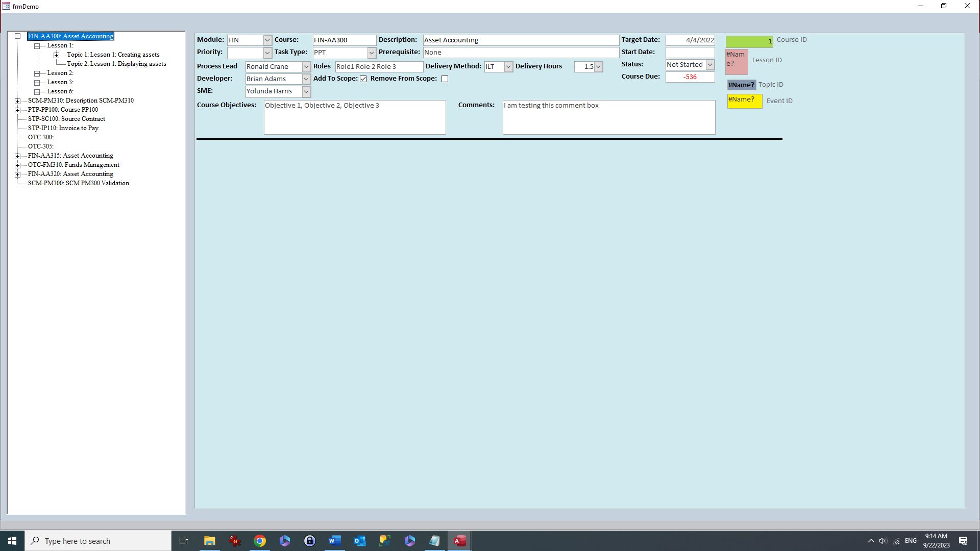Select the OTC-305 tree item
The image size is (980, 551).
(41, 146)
